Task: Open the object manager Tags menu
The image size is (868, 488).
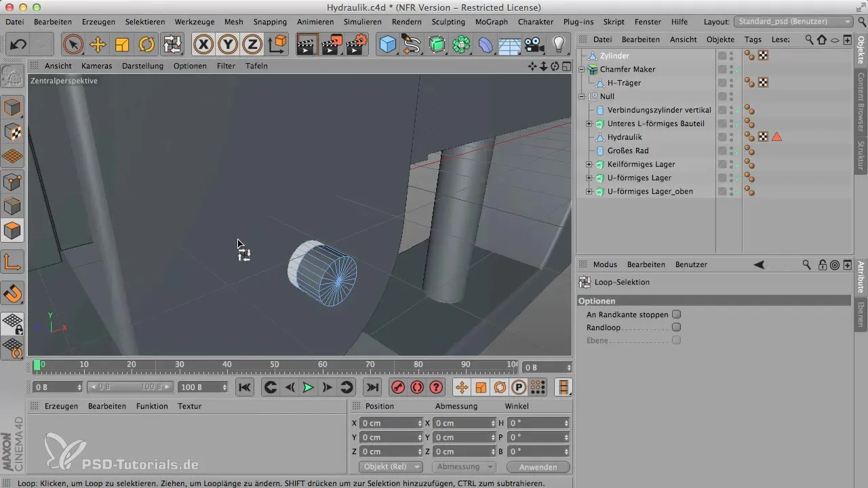Action: [752, 39]
